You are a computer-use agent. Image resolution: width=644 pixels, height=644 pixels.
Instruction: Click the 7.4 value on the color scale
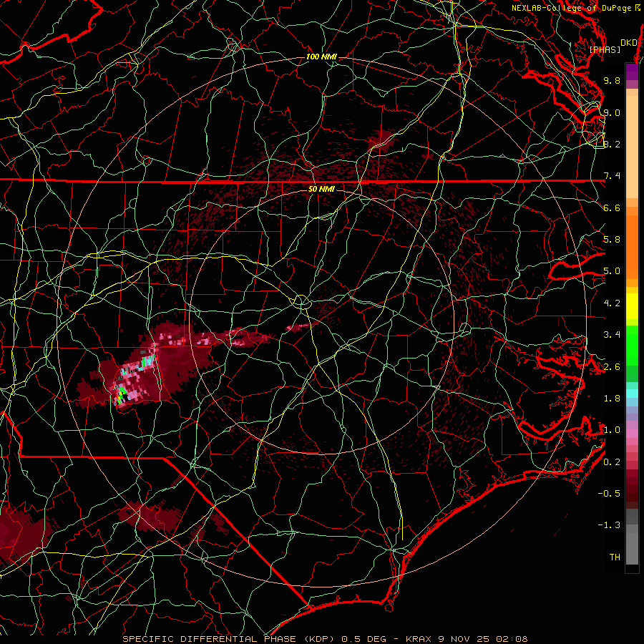pyautogui.click(x=612, y=176)
